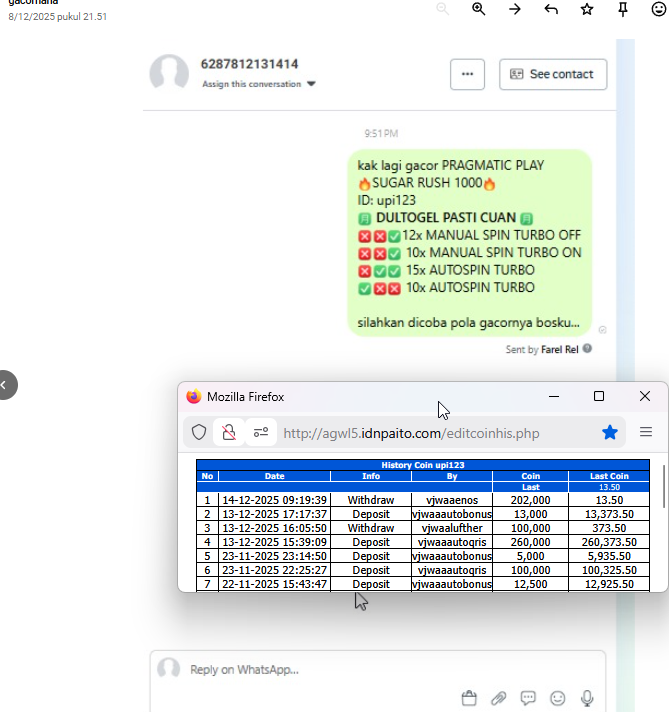Viewport: 669px width, 712px height.
Task: Click the History Coin upi123 title
Action: tap(423, 465)
